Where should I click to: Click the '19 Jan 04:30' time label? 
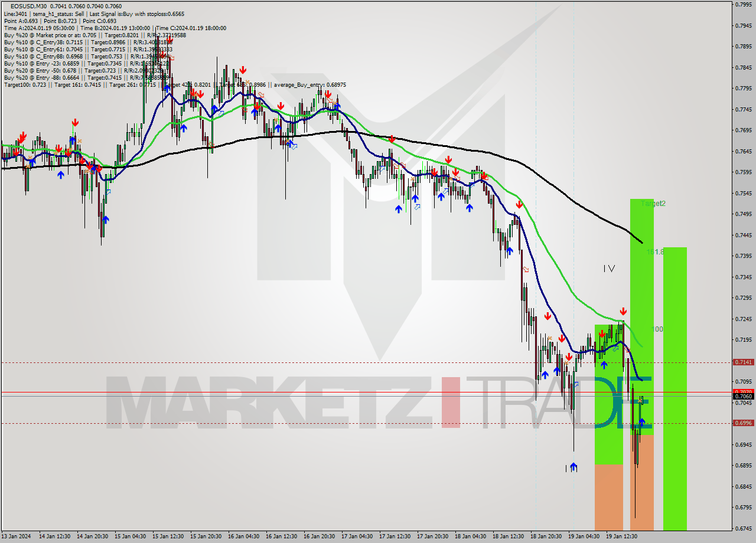click(x=584, y=537)
